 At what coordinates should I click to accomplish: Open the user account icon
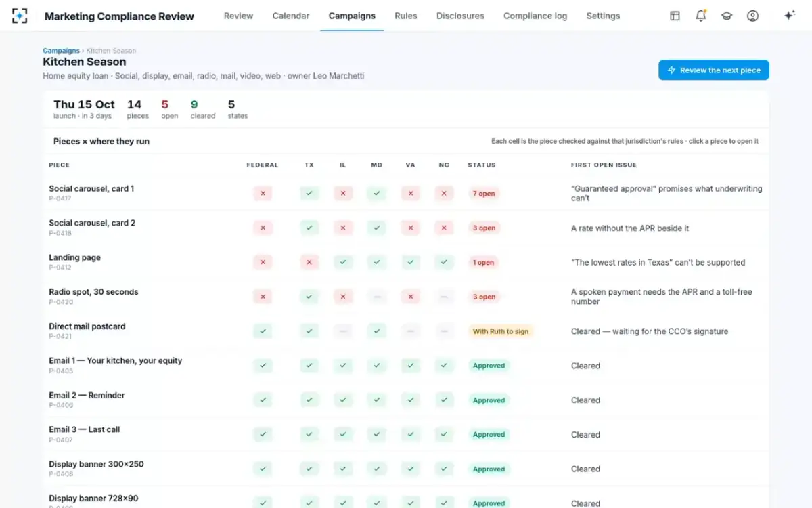click(752, 16)
